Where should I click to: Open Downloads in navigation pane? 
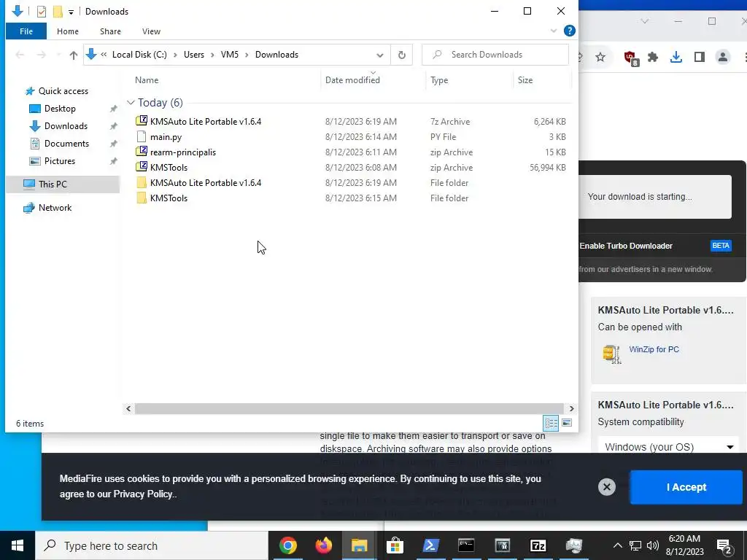pyautogui.click(x=66, y=126)
